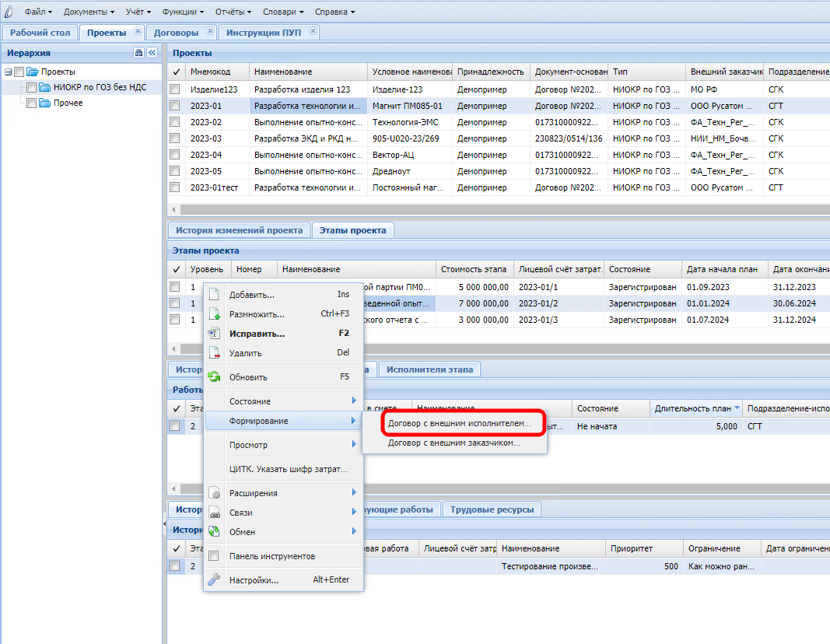This screenshot has width=830, height=644.
Task: Click the Обмен exchange arrows icon
Action: (x=215, y=532)
